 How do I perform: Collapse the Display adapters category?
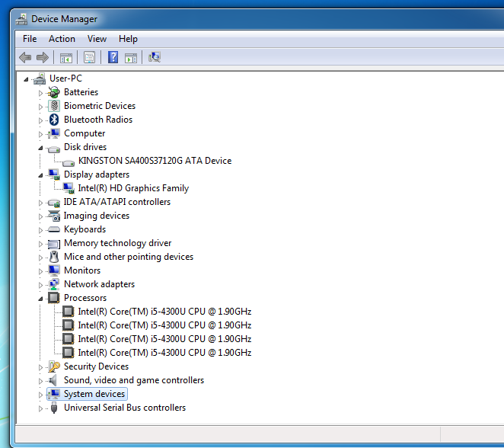pyautogui.click(x=40, y=175)
